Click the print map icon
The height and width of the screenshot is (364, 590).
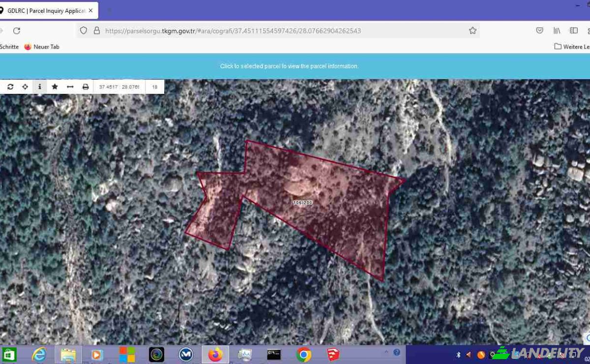click(x=86, y=87)
